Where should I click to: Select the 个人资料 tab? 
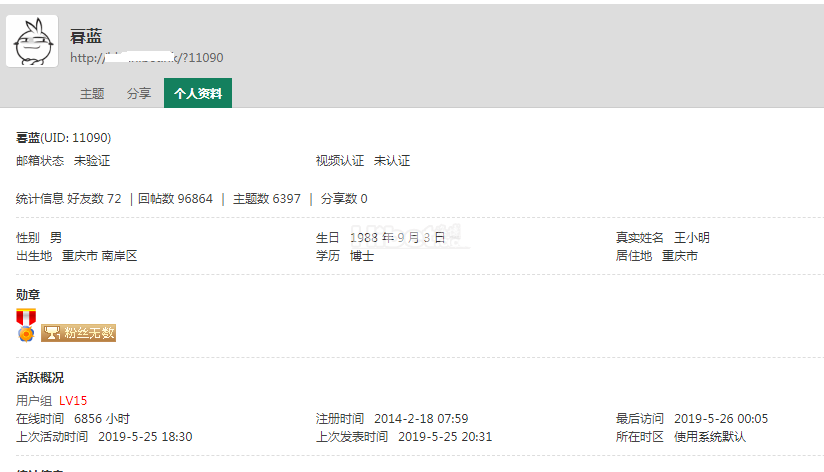[x=198, y=93]
